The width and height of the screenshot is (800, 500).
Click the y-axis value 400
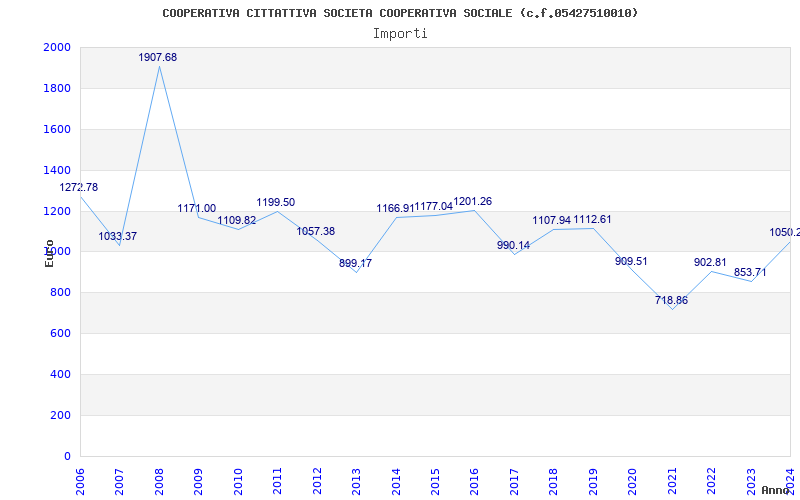(60, 374)
